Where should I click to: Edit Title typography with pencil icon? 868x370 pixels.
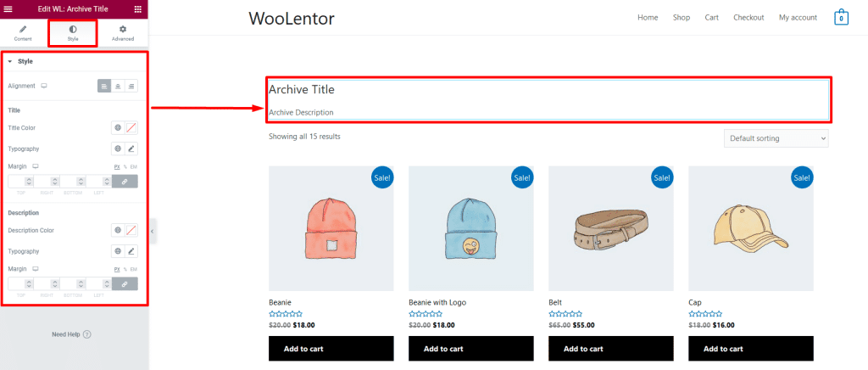131,149
